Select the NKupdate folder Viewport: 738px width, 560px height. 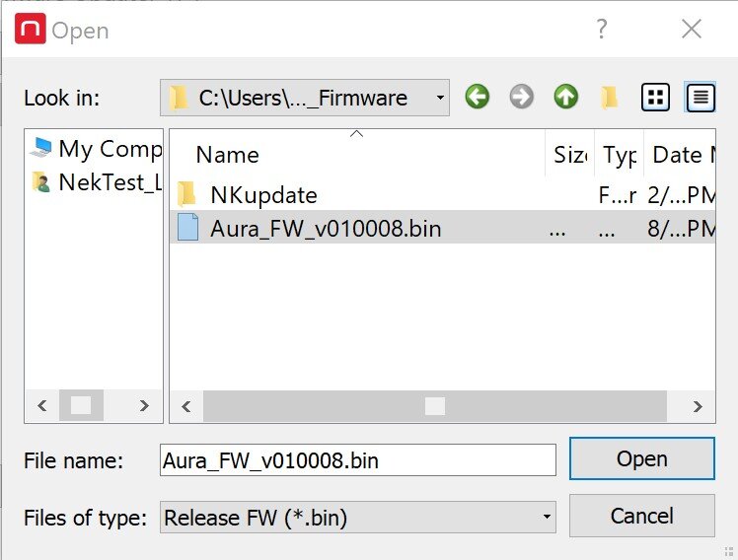[263, 195]
